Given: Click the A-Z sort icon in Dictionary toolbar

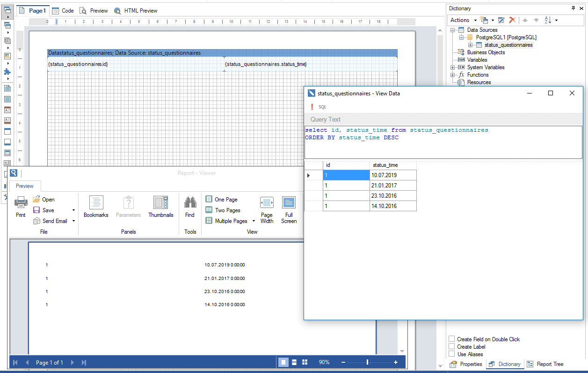Looking at the screenshot, I should pos(548,20).
